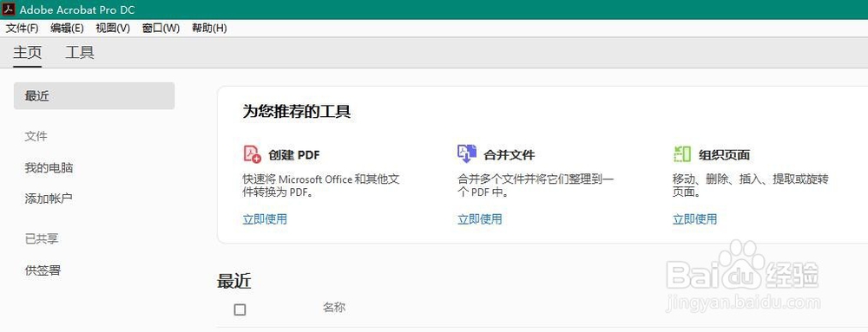
Task: Open the 帮助(H) menu
Action: coord(209,29)
